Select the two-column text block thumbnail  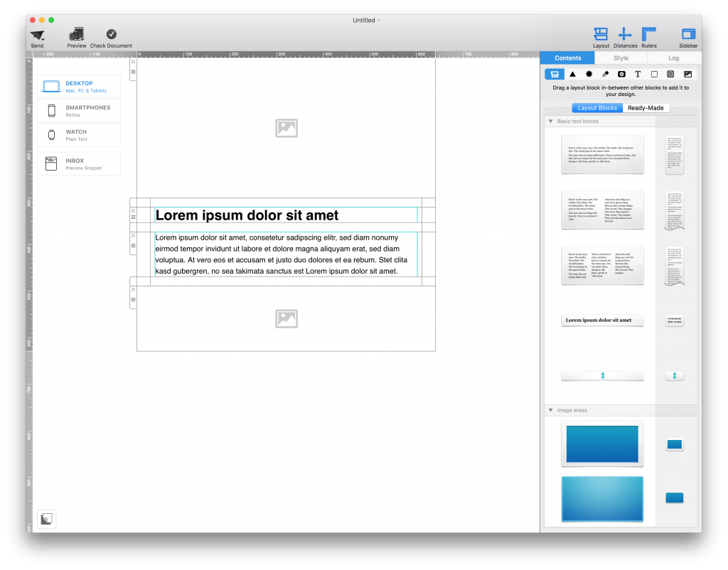(x=602, y=210)
